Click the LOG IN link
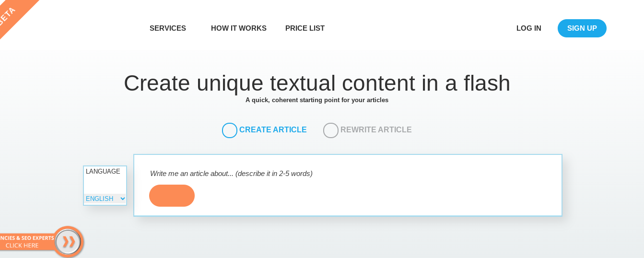644x258 pixels. 529,28
